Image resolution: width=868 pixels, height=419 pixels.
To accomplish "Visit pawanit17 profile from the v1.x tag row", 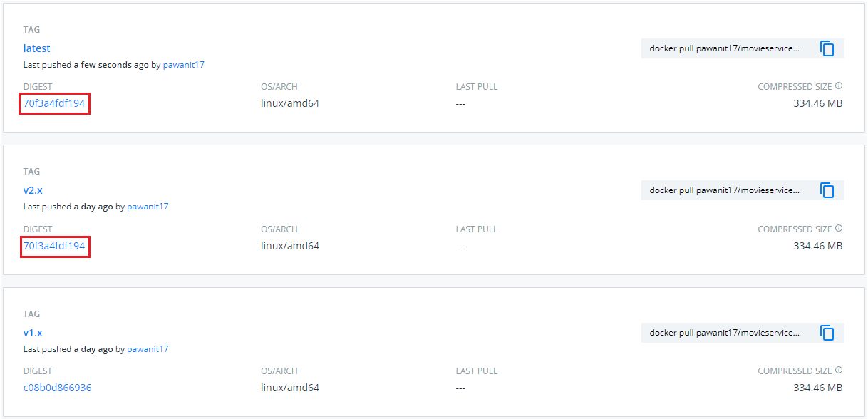I will click(x=148, y=348).
